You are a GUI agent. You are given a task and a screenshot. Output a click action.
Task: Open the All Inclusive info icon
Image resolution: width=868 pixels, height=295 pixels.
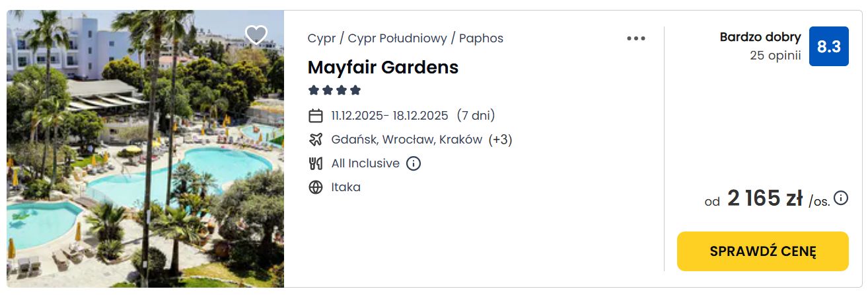pos(414,163)
